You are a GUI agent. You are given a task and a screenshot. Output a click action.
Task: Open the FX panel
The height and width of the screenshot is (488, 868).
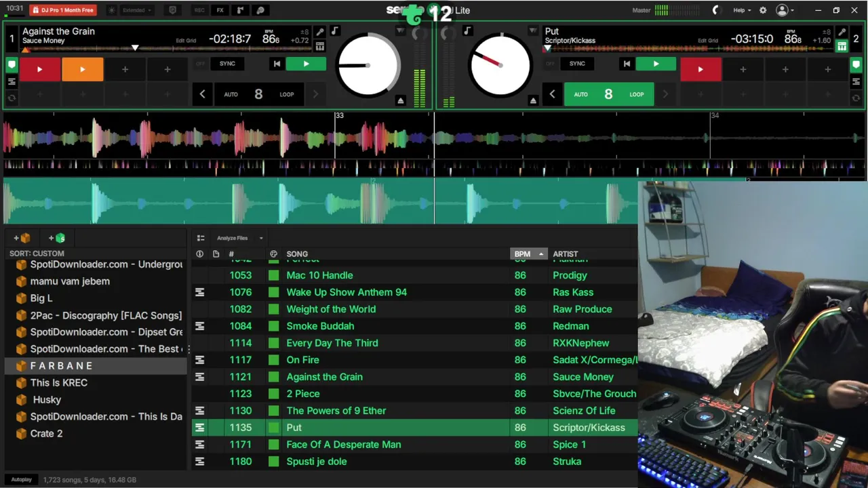tap(220, 10)
